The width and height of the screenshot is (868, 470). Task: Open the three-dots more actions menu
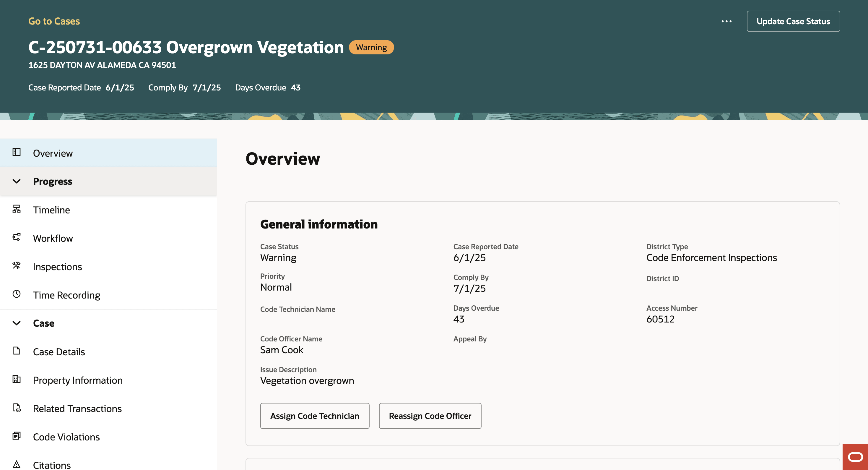coord(726,21)
